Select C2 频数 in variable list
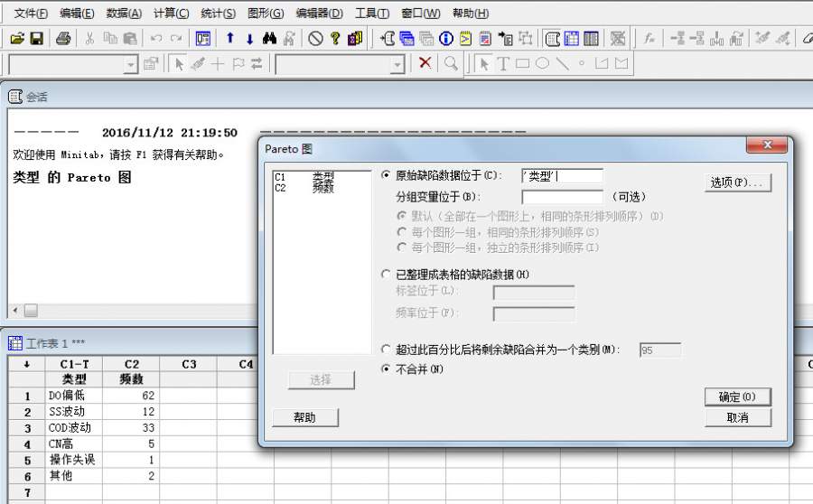The width and height of the screenshot is (813, 504). point(304,188)
